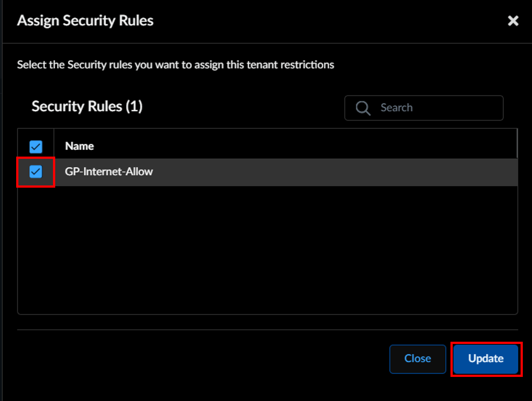This screenshot has height=401, width=532.
Task: Click the blue checkmark next to GP-Internet-Allow
Action: pos(36,171)
